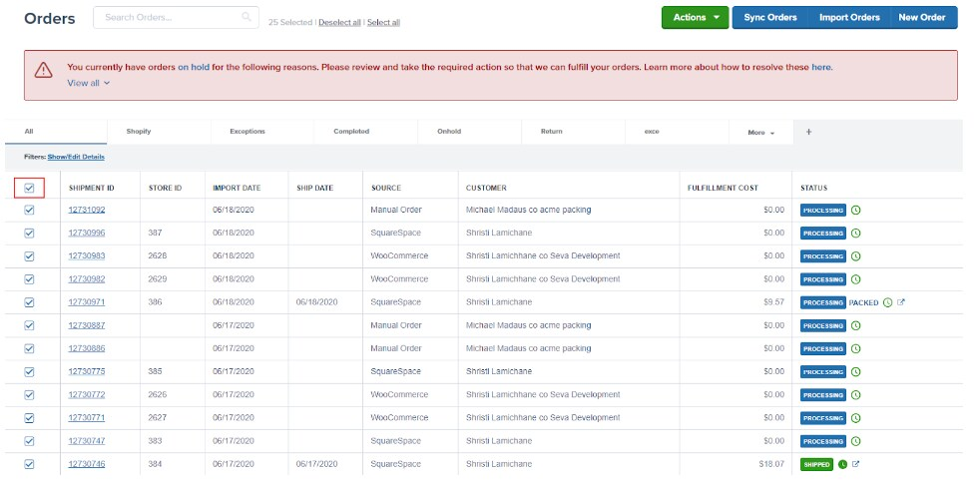Click the STATUS column header
Screen dimensions: 980x488
tap(813, 188)
